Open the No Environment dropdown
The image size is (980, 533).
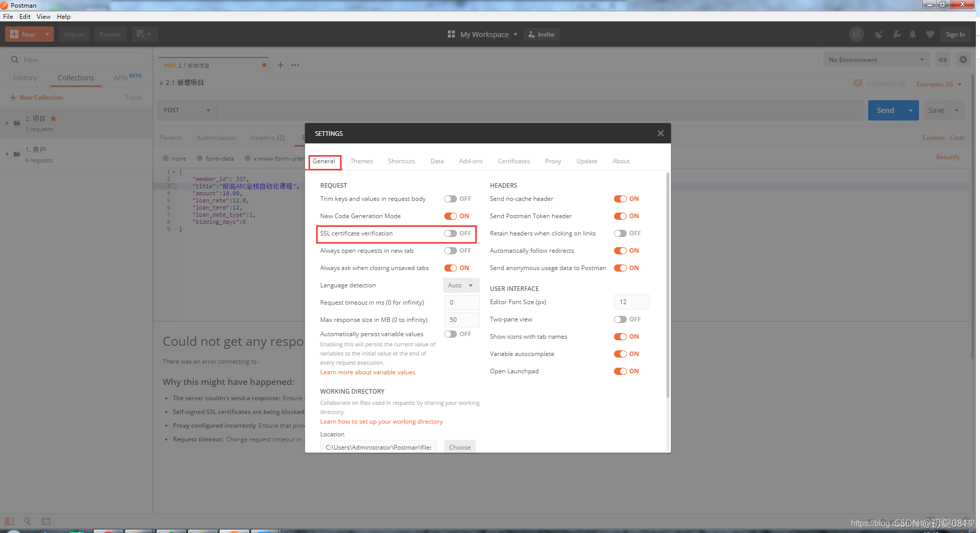(876, 60)
